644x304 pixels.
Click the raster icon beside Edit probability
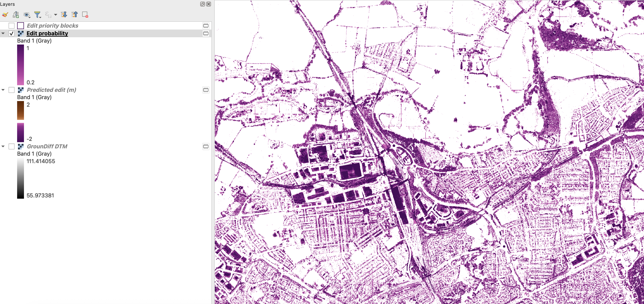pos(21,34)
